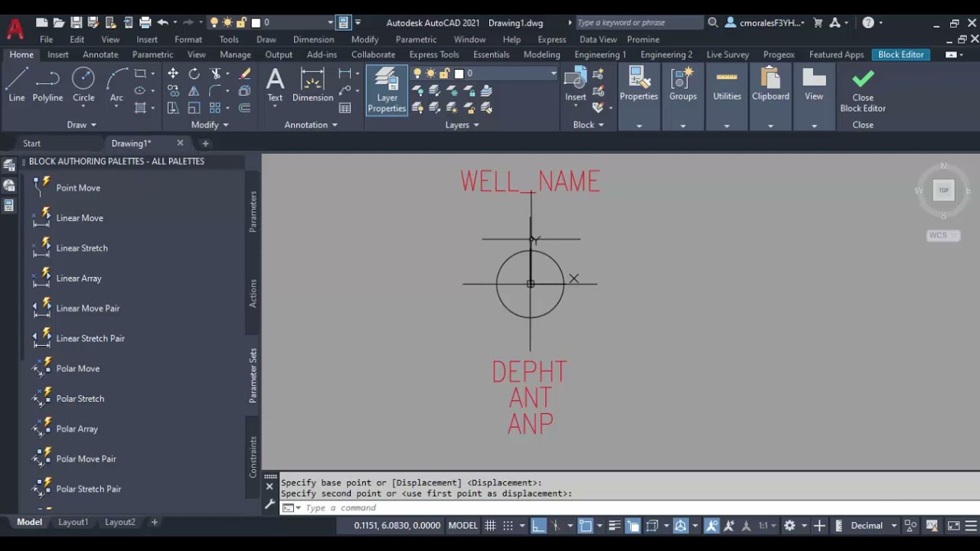Click the Groups panel button
Viewport: 980px width, 551px height.
coord(683,84)
